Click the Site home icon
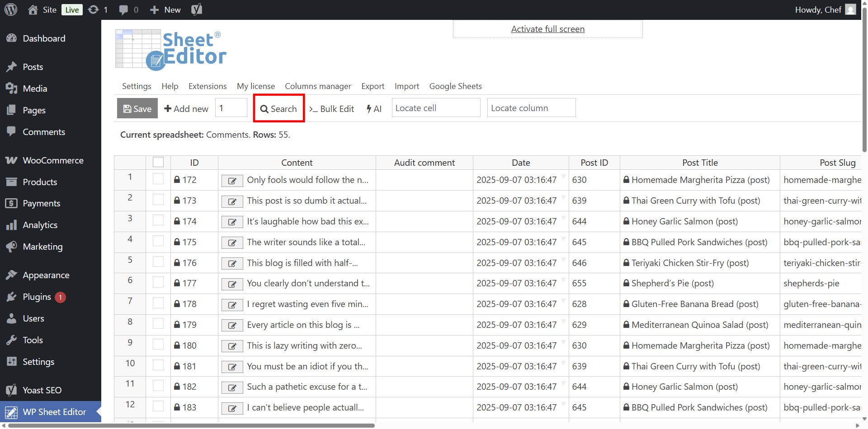This screenshot has height=429, width=868. 33,9
